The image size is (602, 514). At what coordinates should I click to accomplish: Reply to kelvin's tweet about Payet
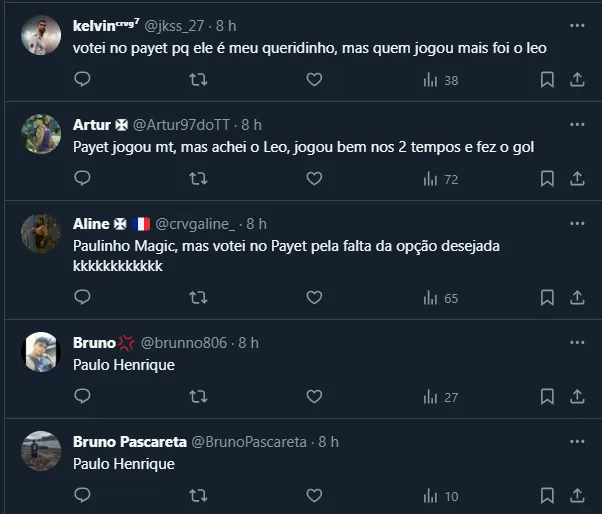pyautogui.click(x=82, y=80)
